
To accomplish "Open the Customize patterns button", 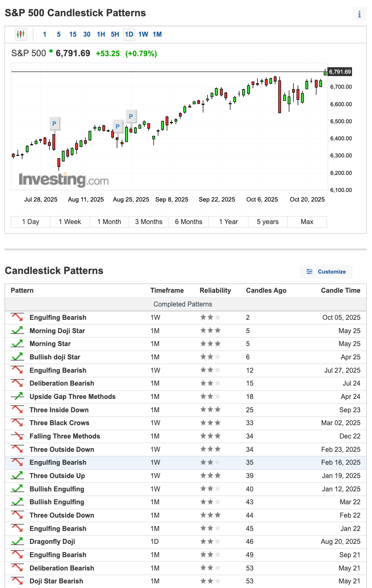I will pyautogui.click(x=326, y=272).
